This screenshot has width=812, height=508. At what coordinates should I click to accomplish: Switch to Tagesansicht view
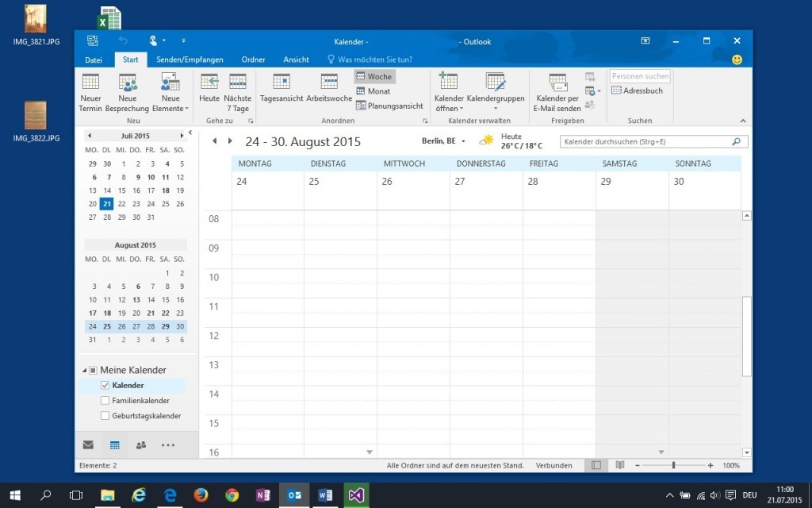tap(282, 82)
